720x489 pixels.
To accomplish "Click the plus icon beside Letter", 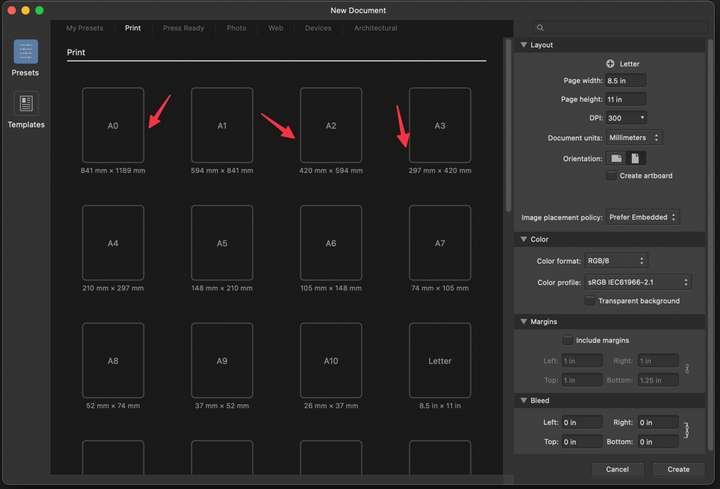I will pos(610,64).
